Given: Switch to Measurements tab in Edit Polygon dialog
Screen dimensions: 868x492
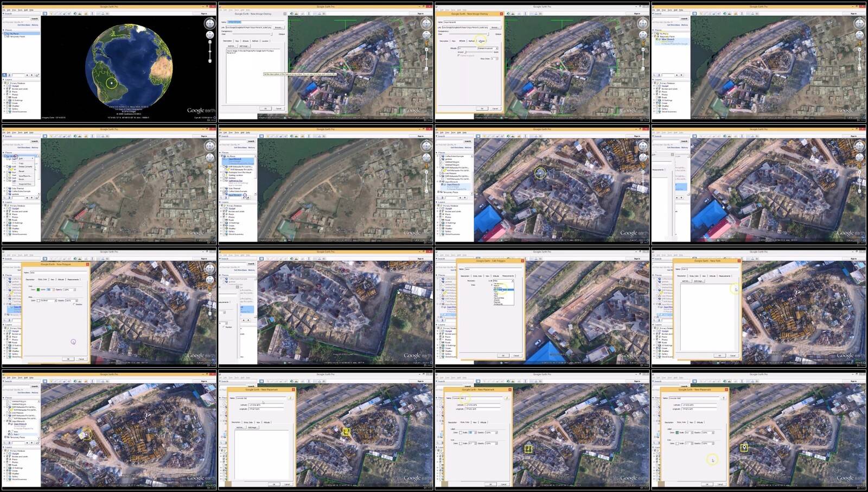Looking at the screenshot, I should (x=508, y=276).
